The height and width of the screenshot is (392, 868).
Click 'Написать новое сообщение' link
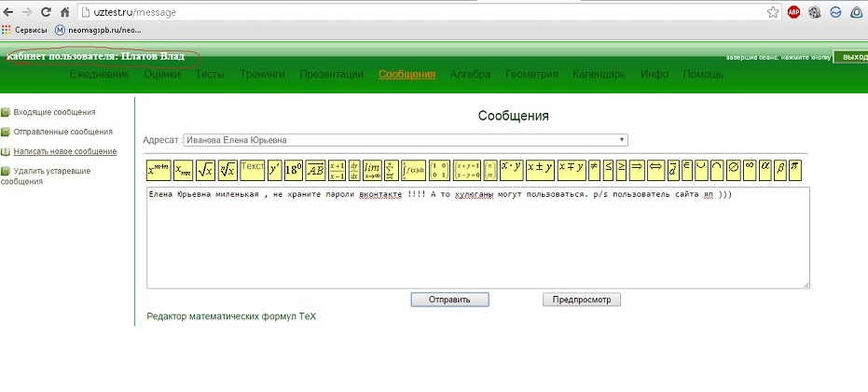[x=64, y=151]
